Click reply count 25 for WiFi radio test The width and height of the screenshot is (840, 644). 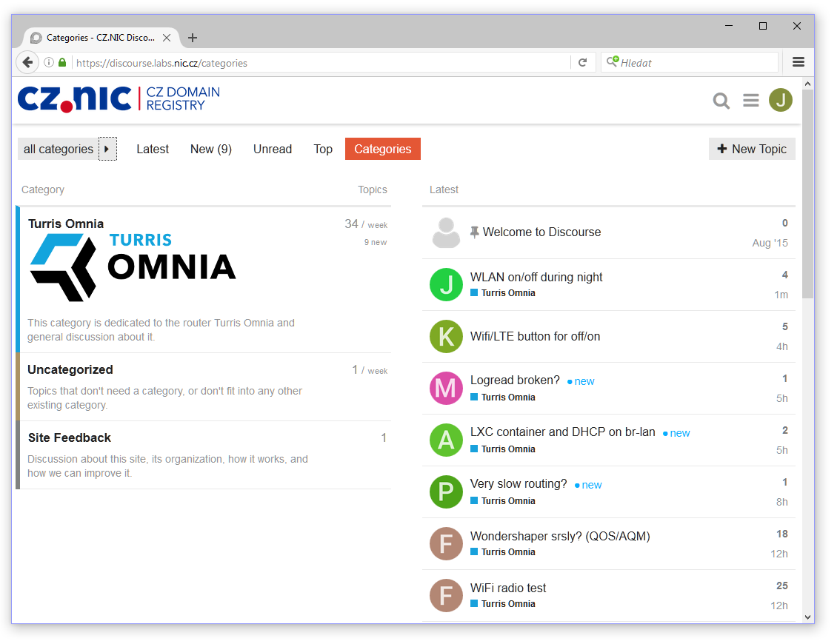point(781,586)
